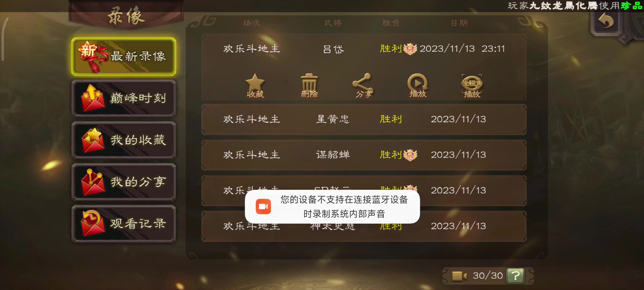Open the 巅峰时刻 tab
The image size is (644, 290).
(x=124, y=98)
